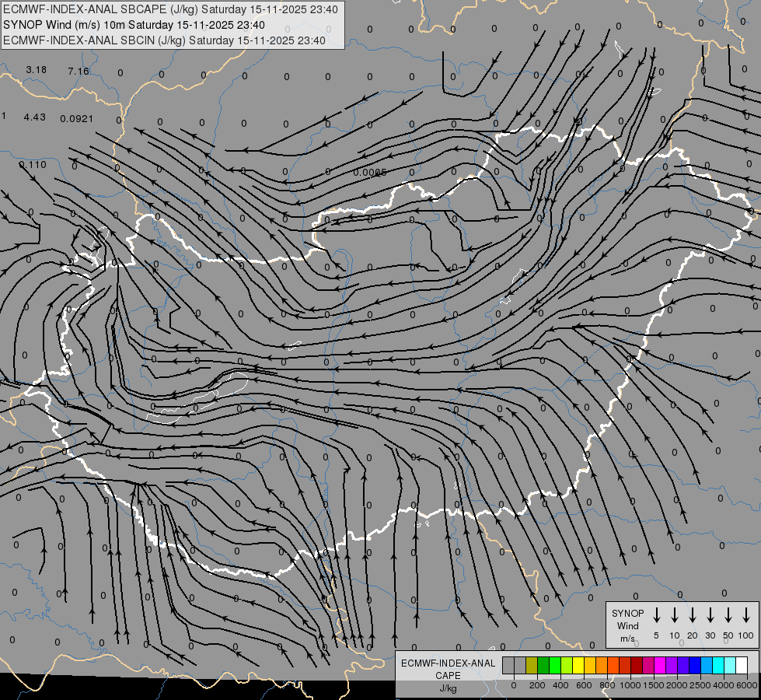Select the pure yellow CAPE swatch
This screenshot has height=700, width=761.
click(x=578, y=665)
